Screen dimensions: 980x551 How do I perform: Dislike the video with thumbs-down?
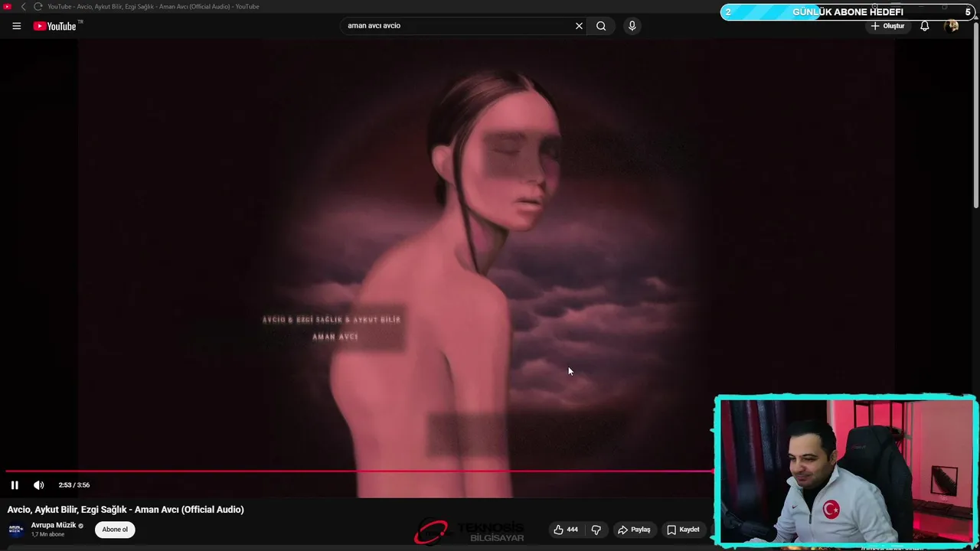click(596, 530)
